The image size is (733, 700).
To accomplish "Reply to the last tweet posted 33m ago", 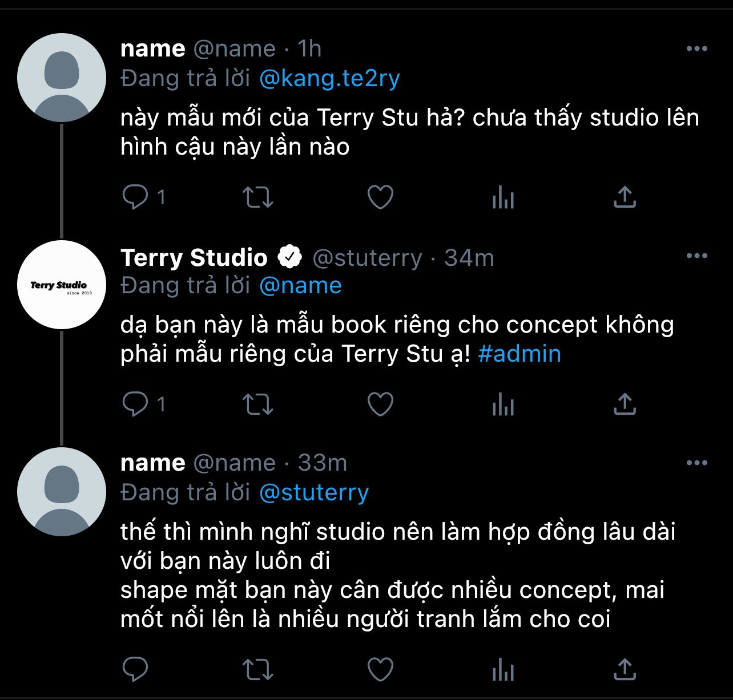I will (x=135, y=669).
